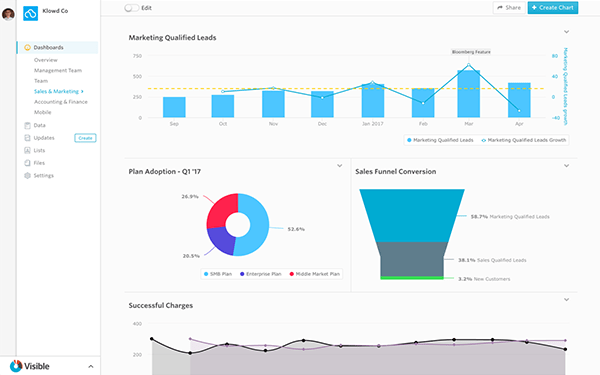Screen dimensions: 600x375
Task: Toggle Enterprise Plan legend entry
Action: tap(261, 274)
